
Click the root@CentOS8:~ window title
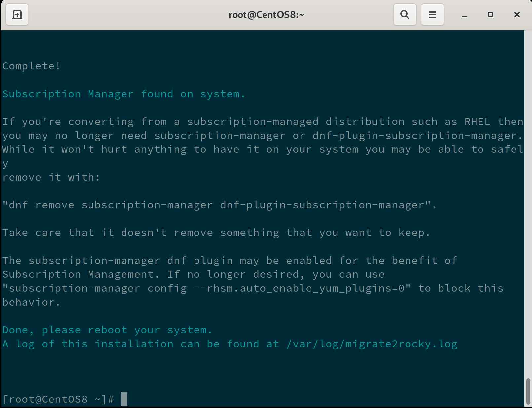[266, 15]
